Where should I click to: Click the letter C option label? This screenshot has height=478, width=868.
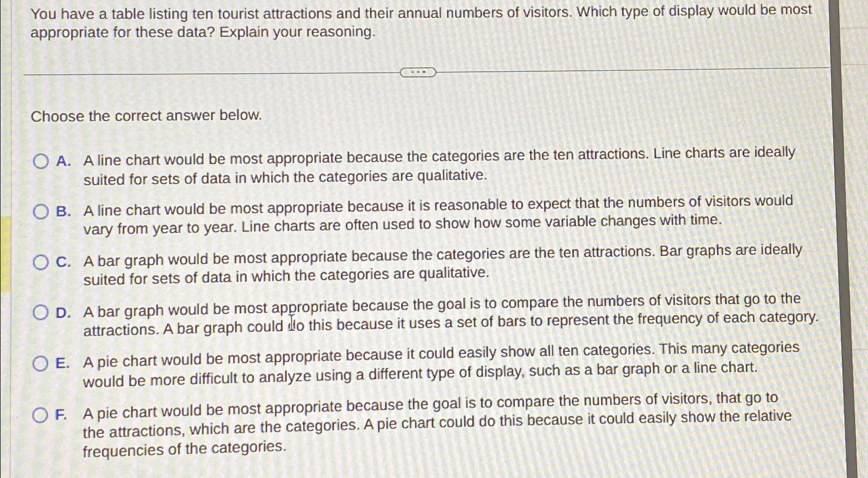pyautogui.click(x=64, y=262)
